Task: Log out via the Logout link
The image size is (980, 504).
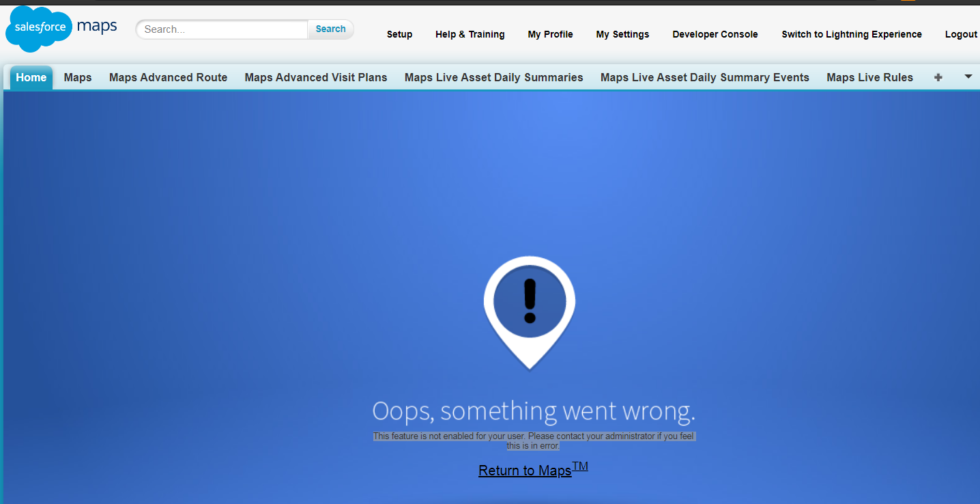Action: tap(962, 34)
